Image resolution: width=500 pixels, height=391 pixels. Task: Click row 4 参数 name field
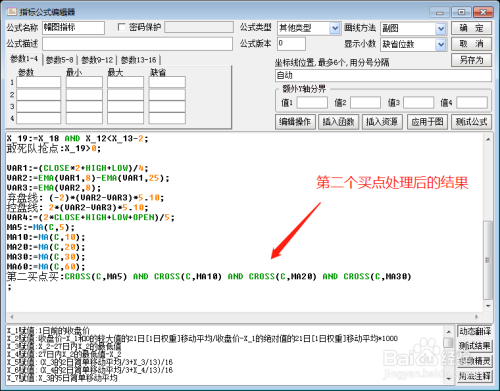point(39,118)
